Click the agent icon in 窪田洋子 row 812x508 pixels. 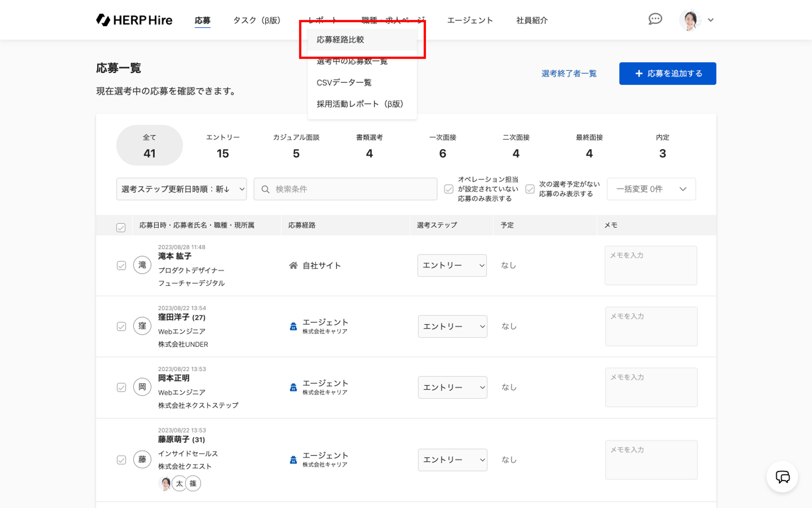pyautogui.click(x=293, y=326)
